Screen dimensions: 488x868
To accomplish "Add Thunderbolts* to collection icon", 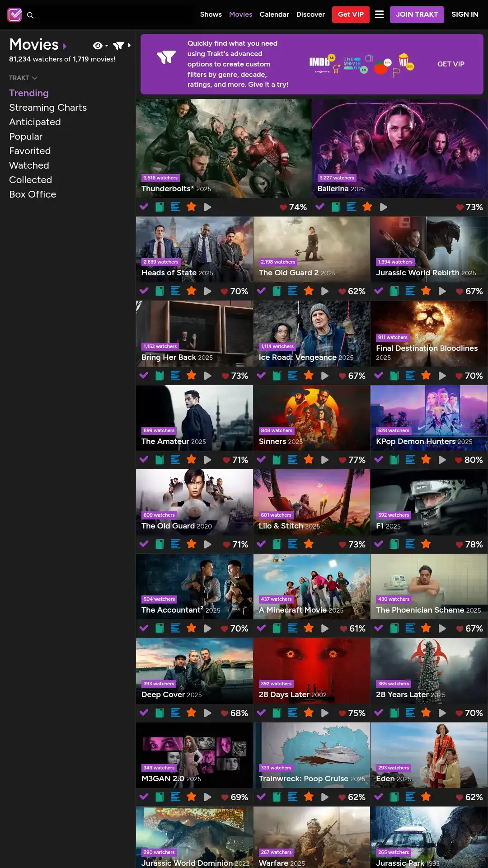I will click(x=160, y=207).
